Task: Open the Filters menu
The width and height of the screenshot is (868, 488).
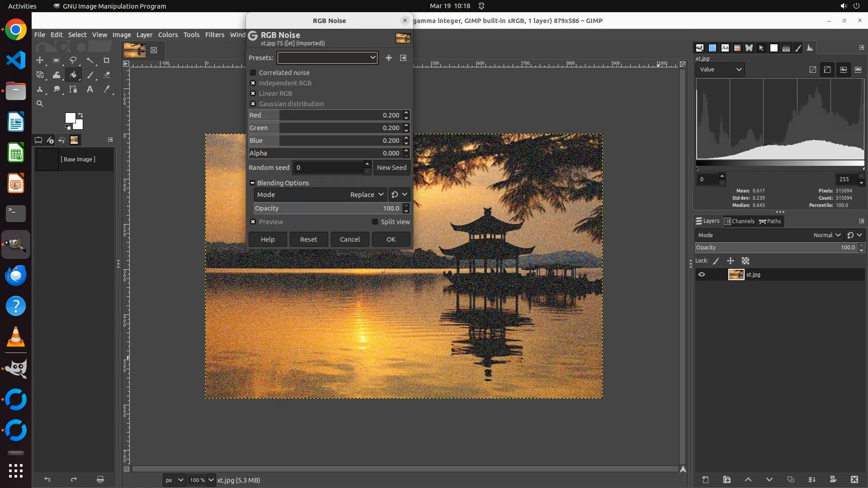Action: pos(214,35)
